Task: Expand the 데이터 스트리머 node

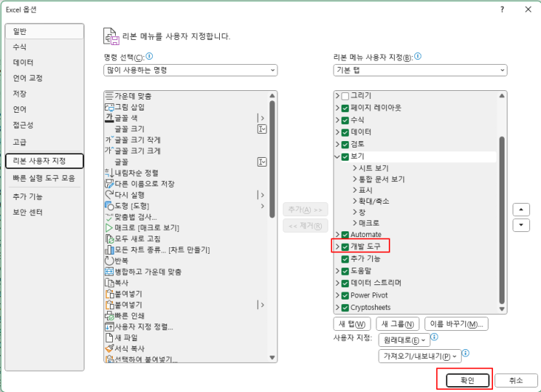Action: tap(337, 284)
